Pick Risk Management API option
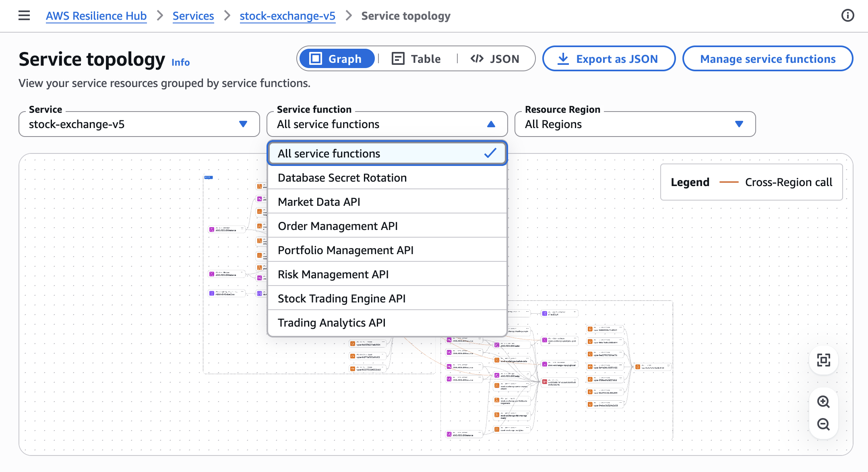Screen dimensions: 868x472 coord(387,274)
